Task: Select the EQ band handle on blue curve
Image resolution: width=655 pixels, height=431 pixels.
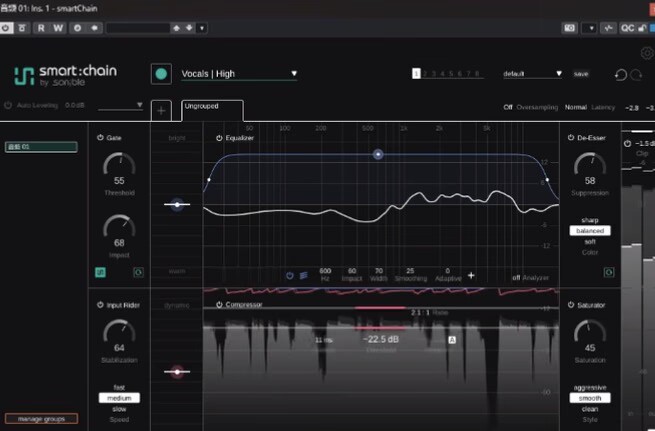Action: [x=378, y=155]
